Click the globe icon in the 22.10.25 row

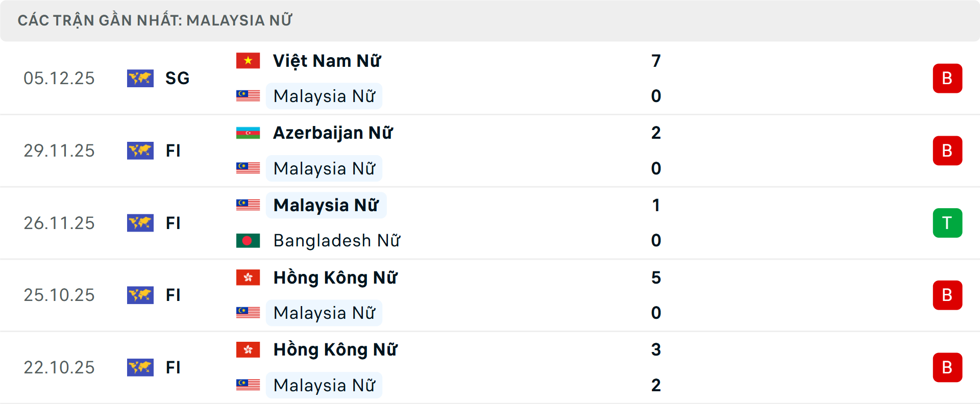point(140,367)
